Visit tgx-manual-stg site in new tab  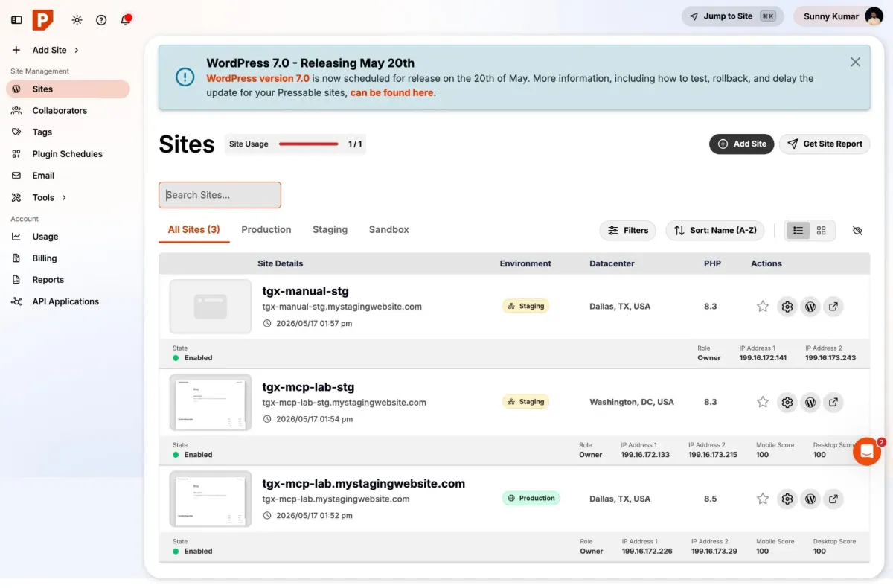tap(833, 306)
